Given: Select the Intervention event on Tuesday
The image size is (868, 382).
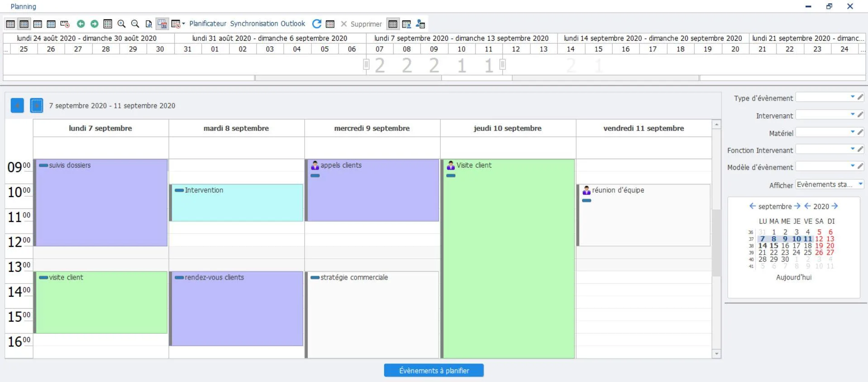Looking at the screenshot, I should point(236,203).
